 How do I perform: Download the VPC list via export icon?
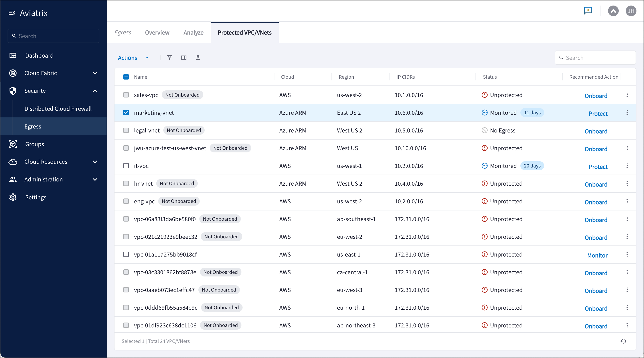[x=198, y=58]
